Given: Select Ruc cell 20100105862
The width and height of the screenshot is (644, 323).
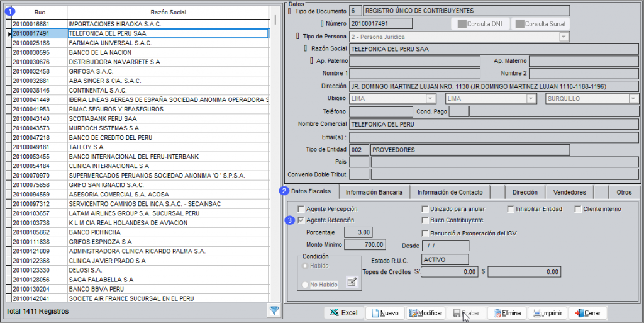Looking at the screenshot, I should 40,232.
